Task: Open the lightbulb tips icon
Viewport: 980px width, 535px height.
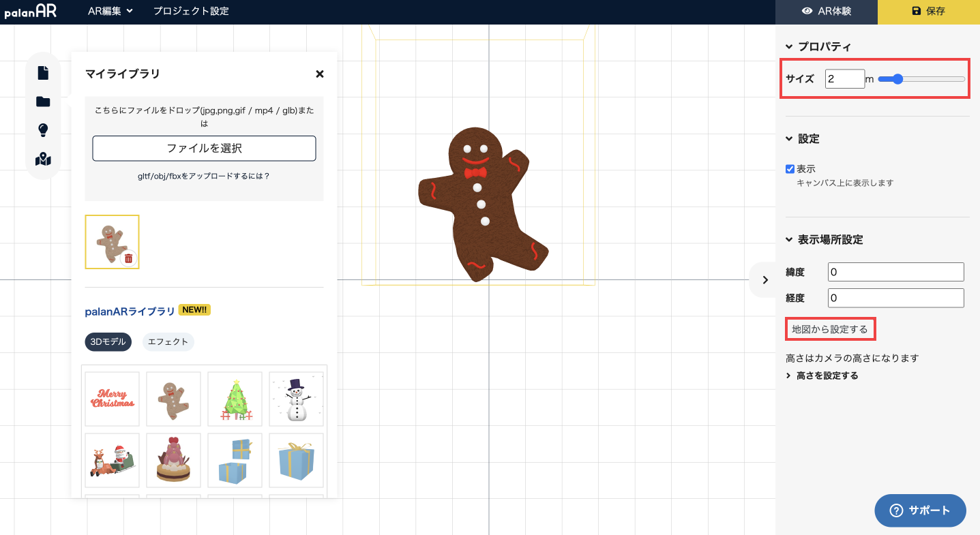Action: (43, 130)
